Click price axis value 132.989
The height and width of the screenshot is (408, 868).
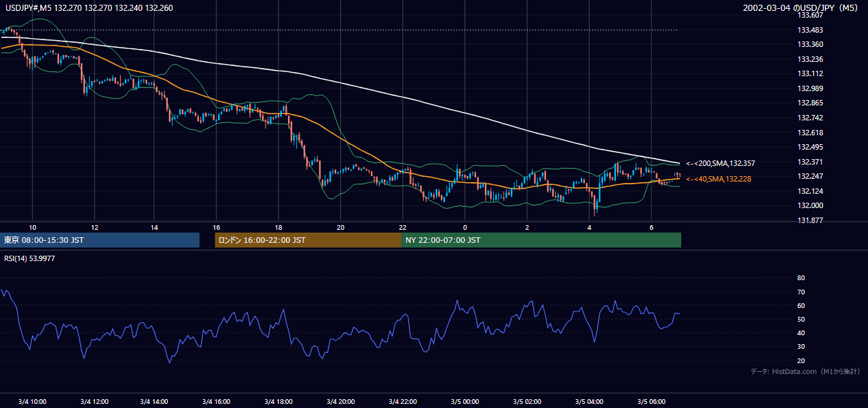(809, 88)
